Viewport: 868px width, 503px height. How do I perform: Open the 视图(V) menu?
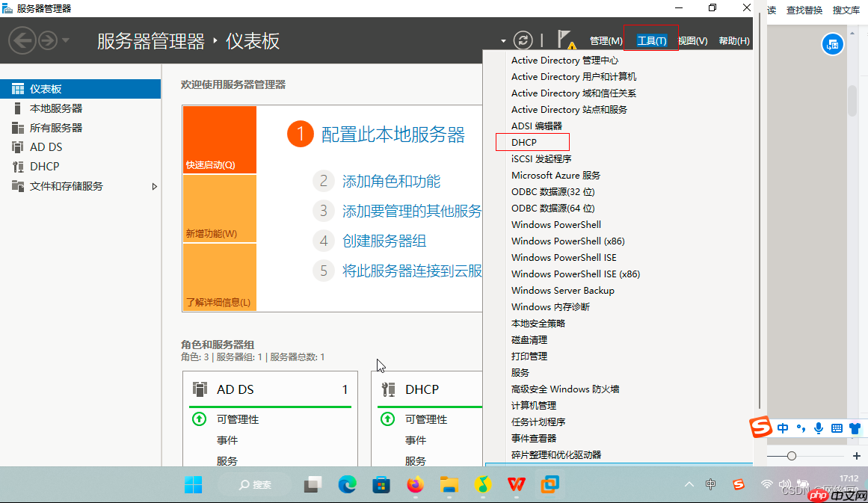click(691, 40)
